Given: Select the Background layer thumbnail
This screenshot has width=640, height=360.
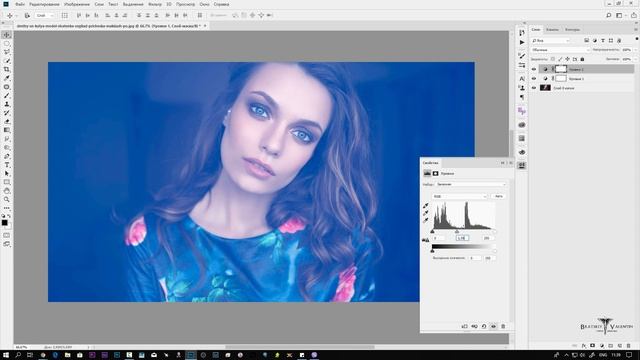Looking at the screenshot, I should click(x=545, y=88).
